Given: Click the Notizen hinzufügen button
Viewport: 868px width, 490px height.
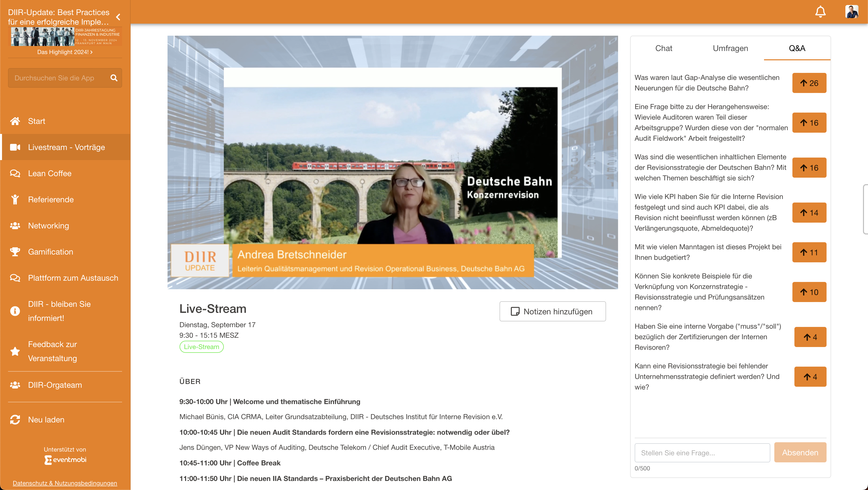Looking at the screenshot, I should point(552,311).
